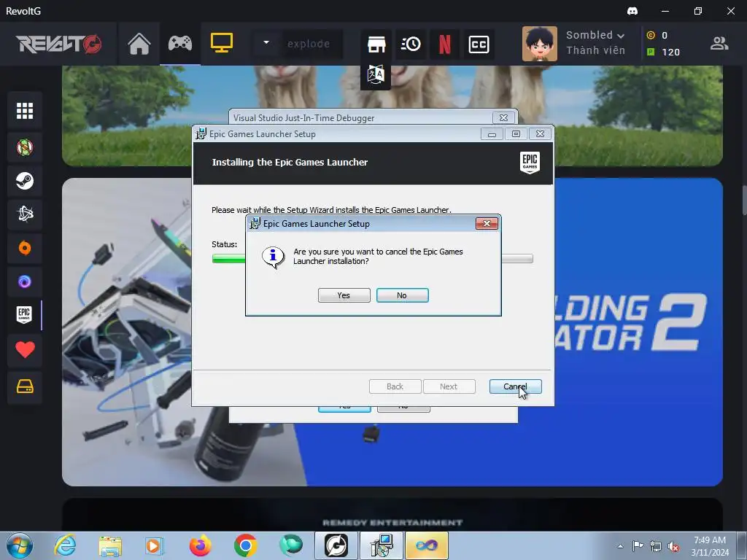Select the Epic Games sidebar icon
Viewport: 747px width, 560px height.
point(24,315)
